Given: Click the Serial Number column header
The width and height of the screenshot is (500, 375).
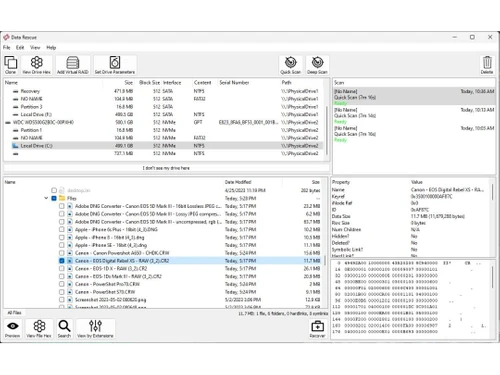Looking at the screenshot, I should 234,83.
